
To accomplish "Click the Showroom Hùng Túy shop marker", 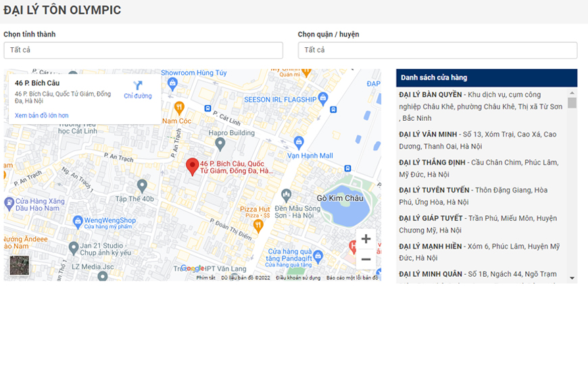I will point(172,84).
